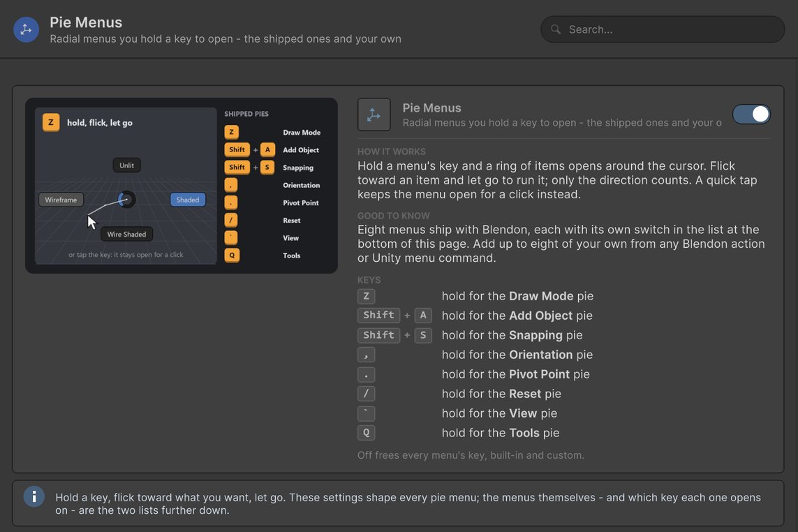
Task: Click the period keycap for Pivot Point pie
Action: 367,375
